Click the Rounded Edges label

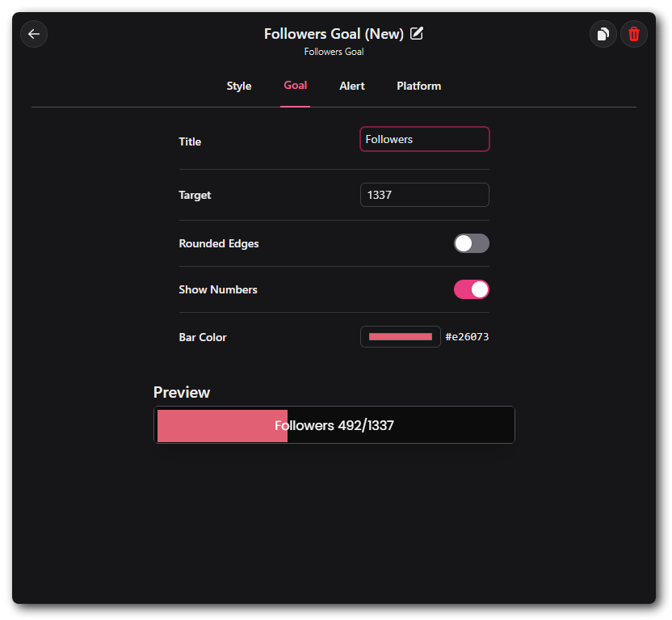(x=219, y=243)
